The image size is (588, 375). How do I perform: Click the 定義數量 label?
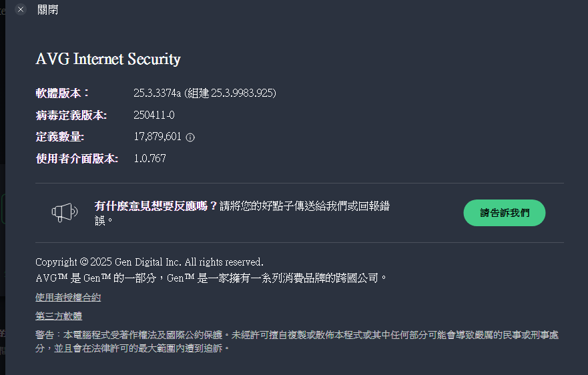pos(60,137)
